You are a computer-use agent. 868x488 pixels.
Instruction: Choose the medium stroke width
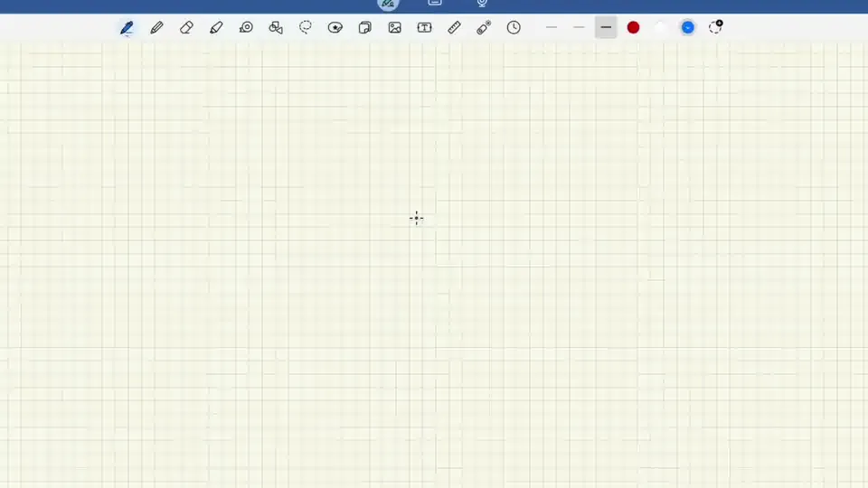(579, 28)
